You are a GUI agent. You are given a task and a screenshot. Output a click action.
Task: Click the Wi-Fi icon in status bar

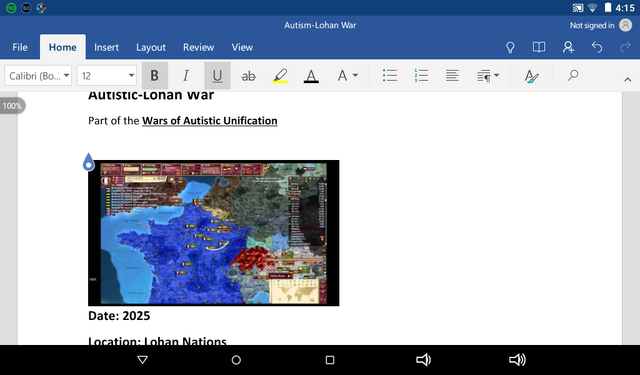click(593, 8)
